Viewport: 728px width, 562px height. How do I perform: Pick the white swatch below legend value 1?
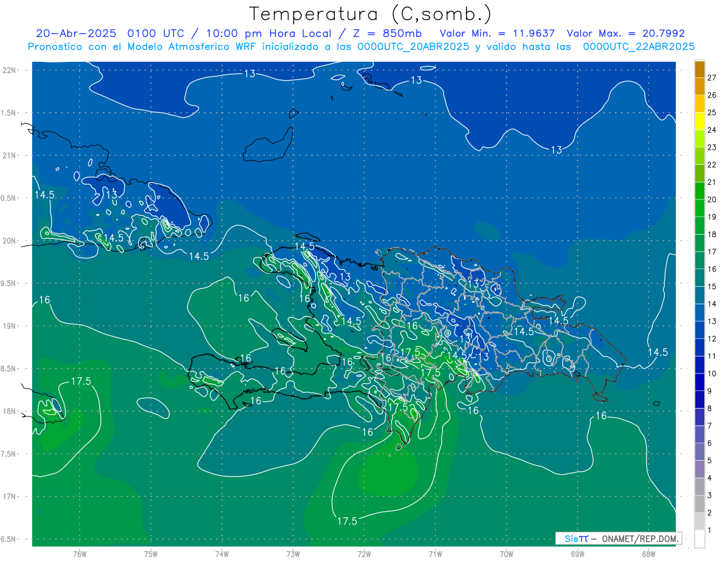tap(699, 539)
